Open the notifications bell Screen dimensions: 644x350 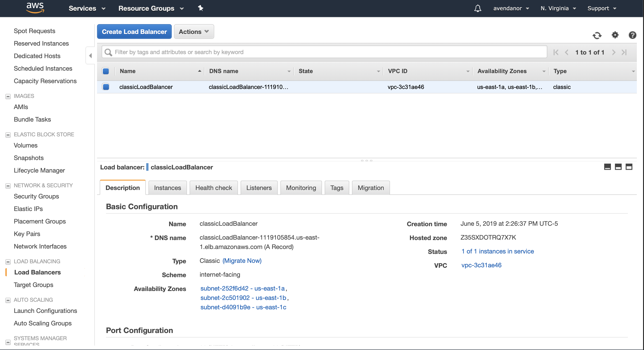tap(477, 8)
